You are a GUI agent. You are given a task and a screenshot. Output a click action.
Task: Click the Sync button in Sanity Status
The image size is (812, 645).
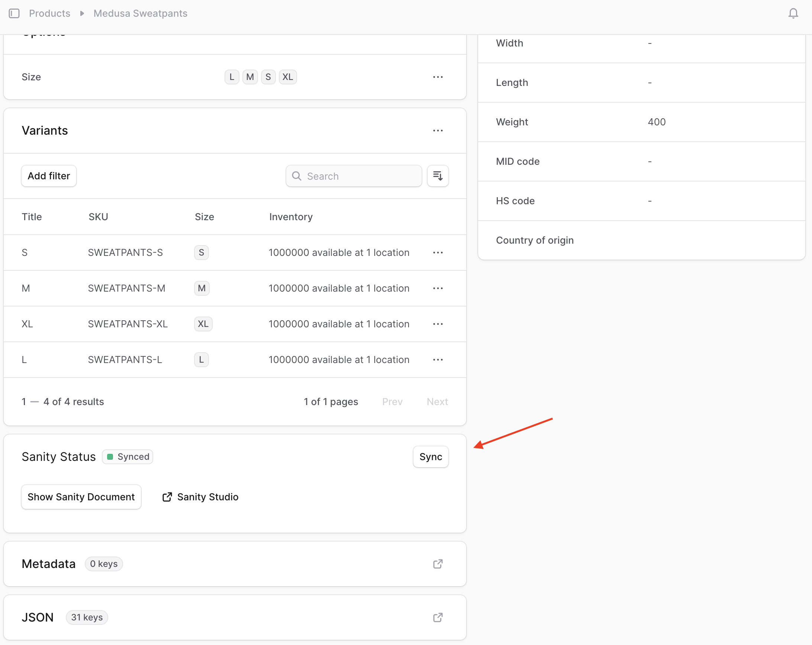(x=431, y=457)
